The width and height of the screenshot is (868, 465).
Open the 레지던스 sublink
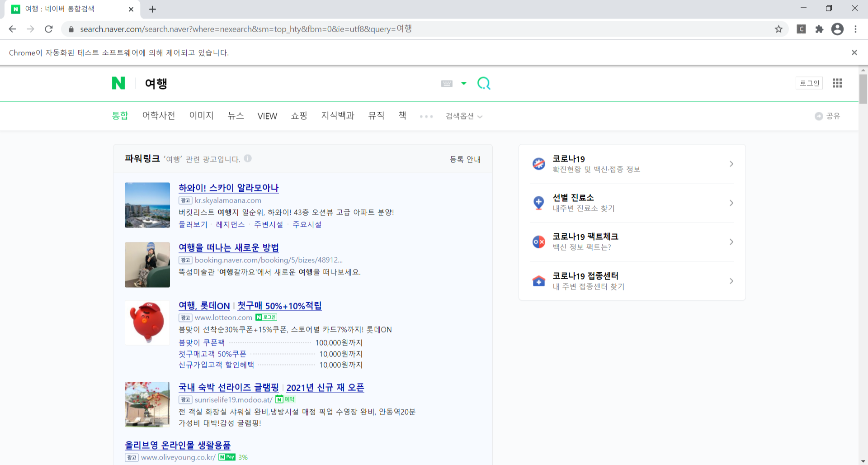pos(231,224)
